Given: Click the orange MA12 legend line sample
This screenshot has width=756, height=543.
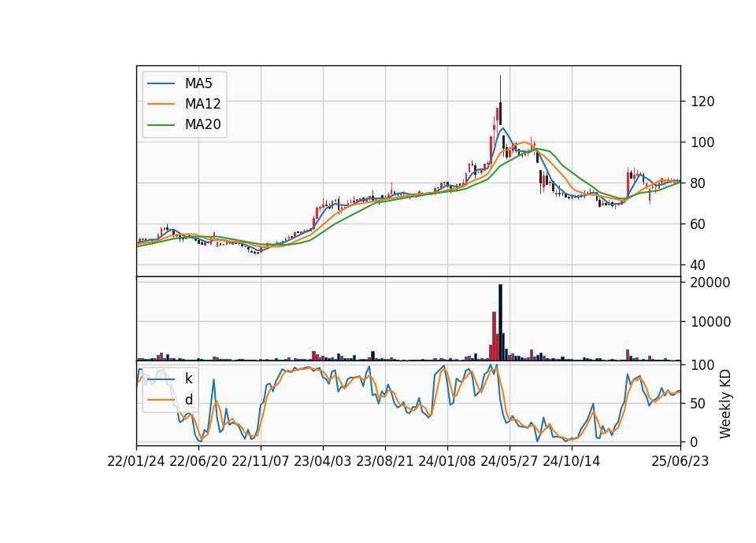Looking at the screenshot, I should [161, 104].
